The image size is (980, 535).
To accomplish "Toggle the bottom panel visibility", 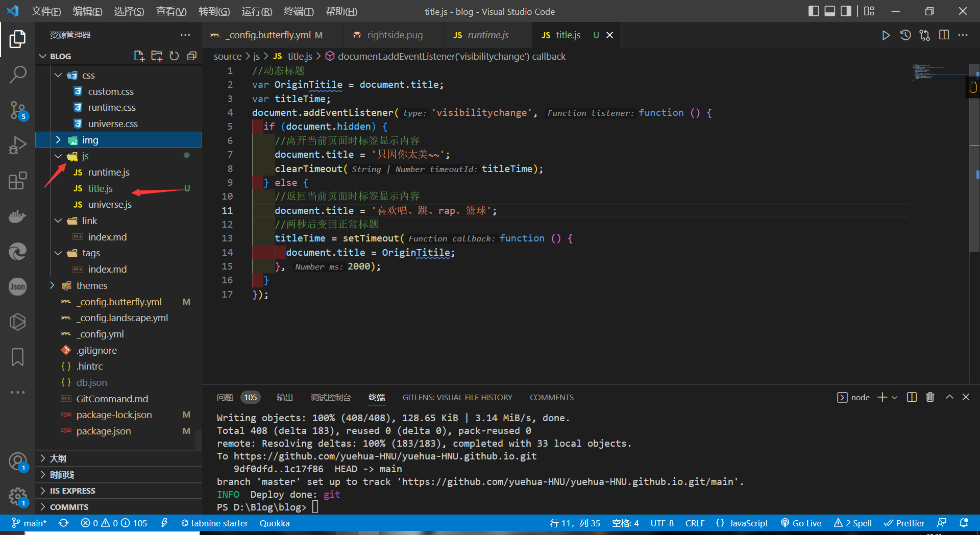I will coord(830,11).
